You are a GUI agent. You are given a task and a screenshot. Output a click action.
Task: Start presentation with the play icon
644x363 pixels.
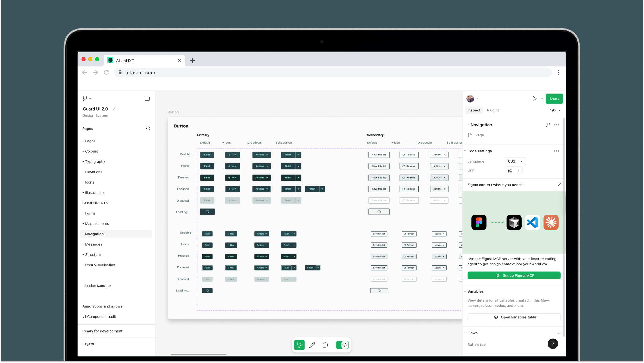coord(534,98)
